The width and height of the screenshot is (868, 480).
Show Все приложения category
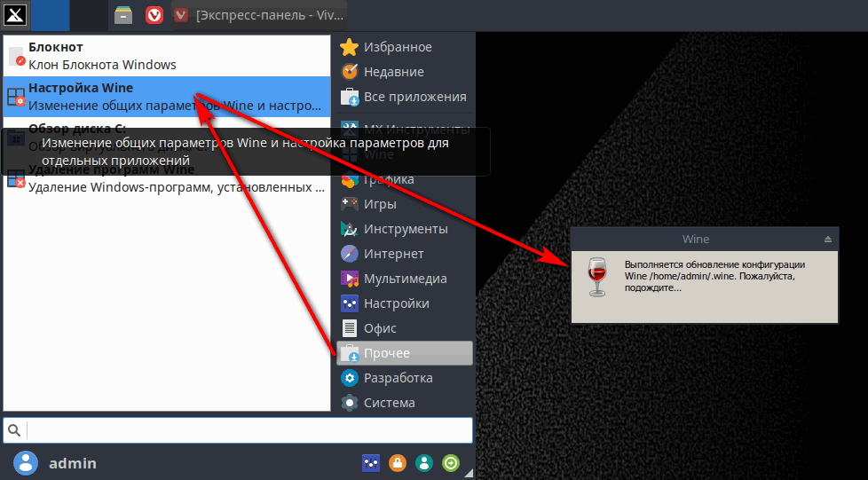pyautogui.click(x=414, y=97)
